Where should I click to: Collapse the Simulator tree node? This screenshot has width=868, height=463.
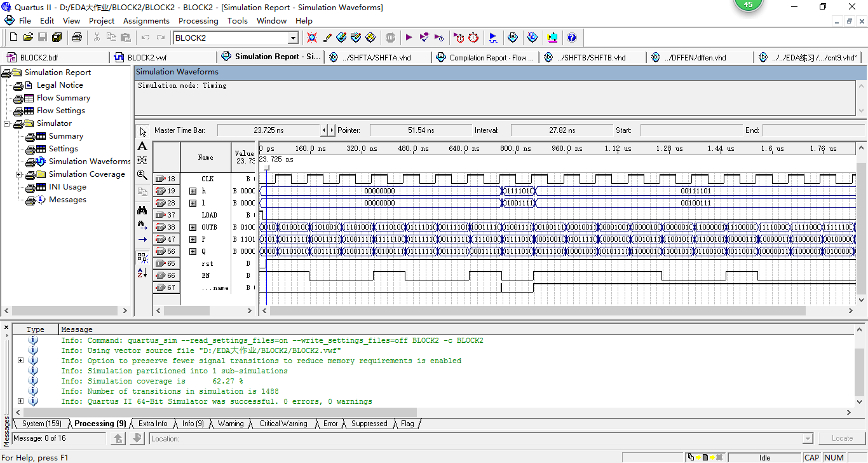point(7,123)
